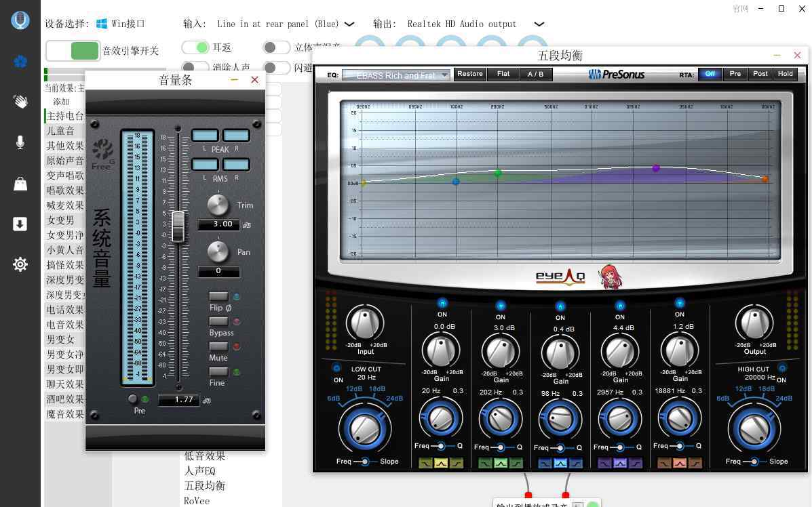
Task: Select rising-curve filter shape for 202 Hz band
Action: pos(516,463)
